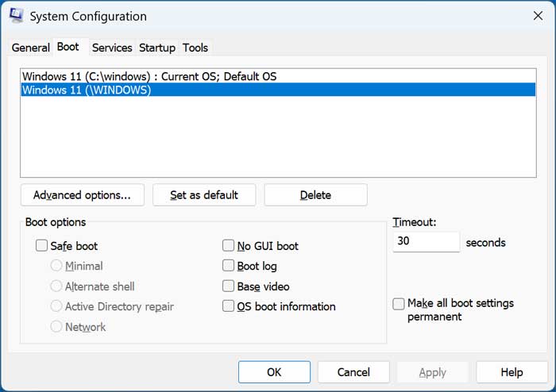Screen dimensions: 556x392
Task: Select the Boot tab
Action: coord(68,47)
